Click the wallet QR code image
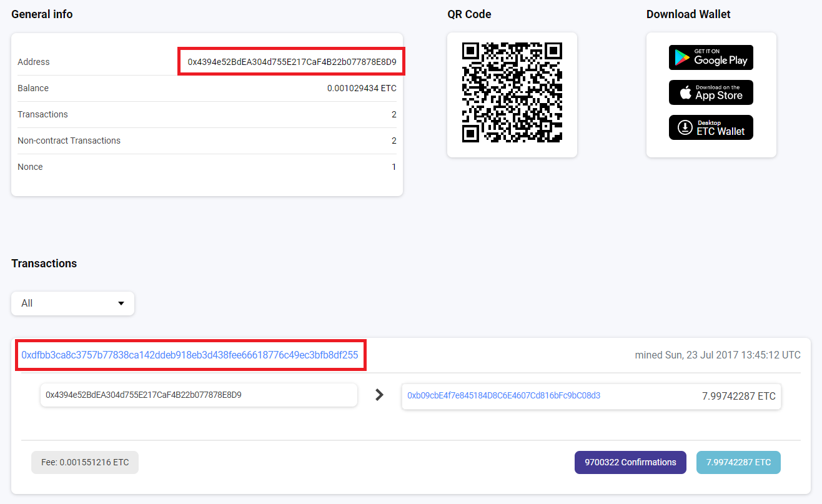The width and height of the screenshot is (822, 504). [512, 92]
